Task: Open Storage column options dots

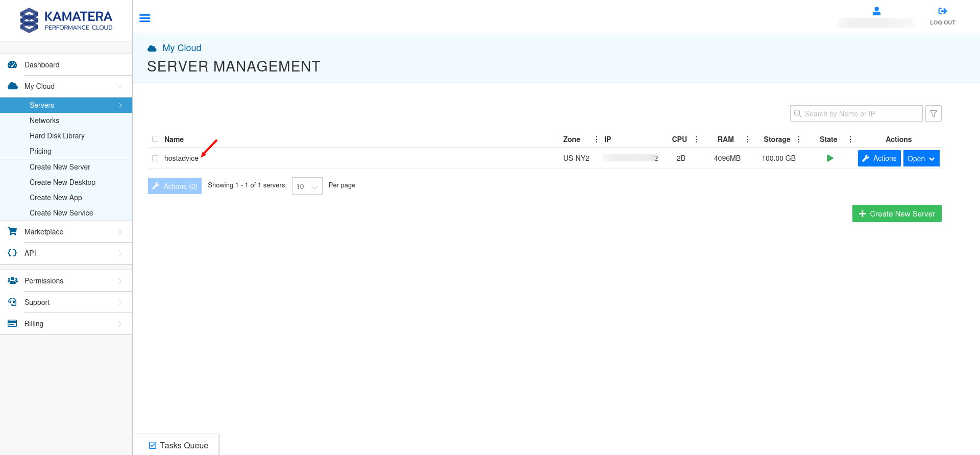Action: coord(799,139)
